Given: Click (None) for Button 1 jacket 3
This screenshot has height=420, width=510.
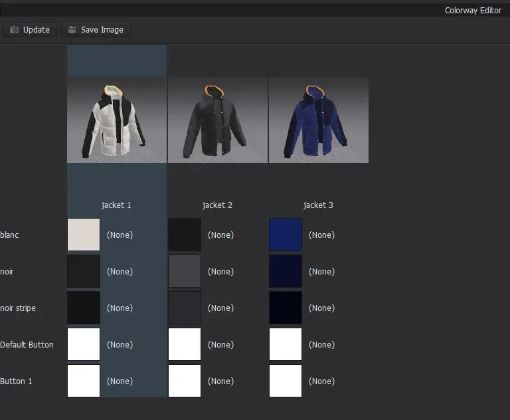Looking at the screenshot, I should [321, 381].
